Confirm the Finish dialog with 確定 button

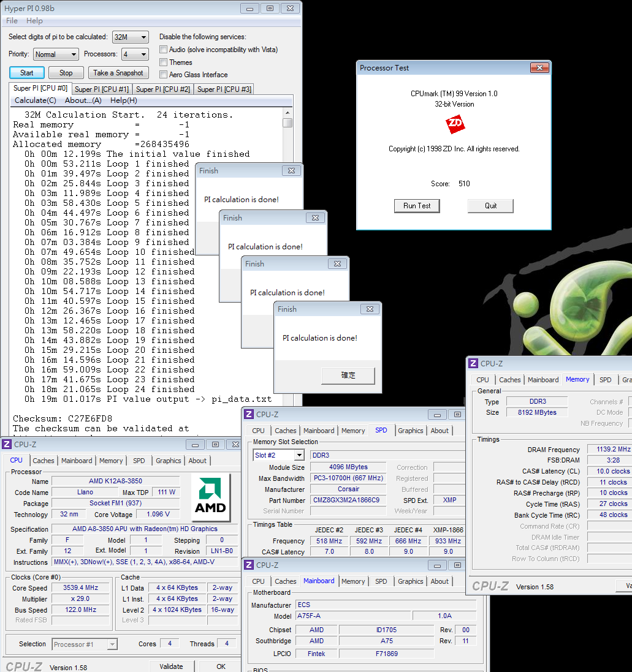click(x=348, y=376)
